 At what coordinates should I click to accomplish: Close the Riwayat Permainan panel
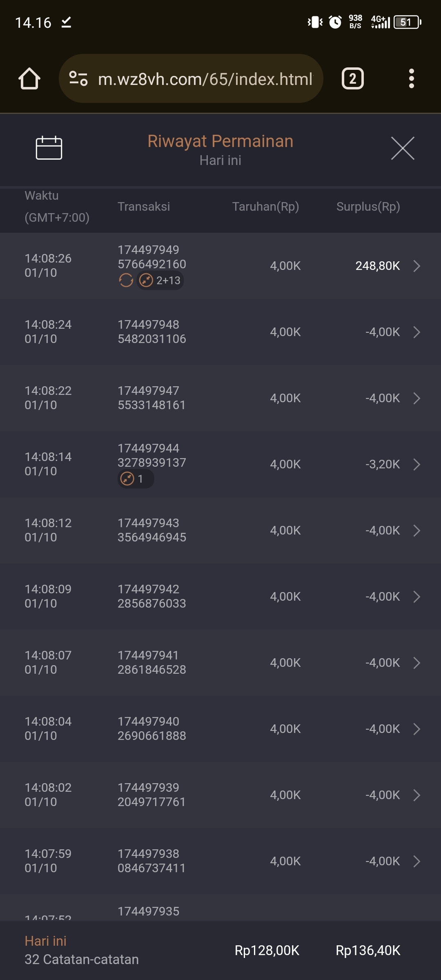pyautogui.click(x=403, y=148)
